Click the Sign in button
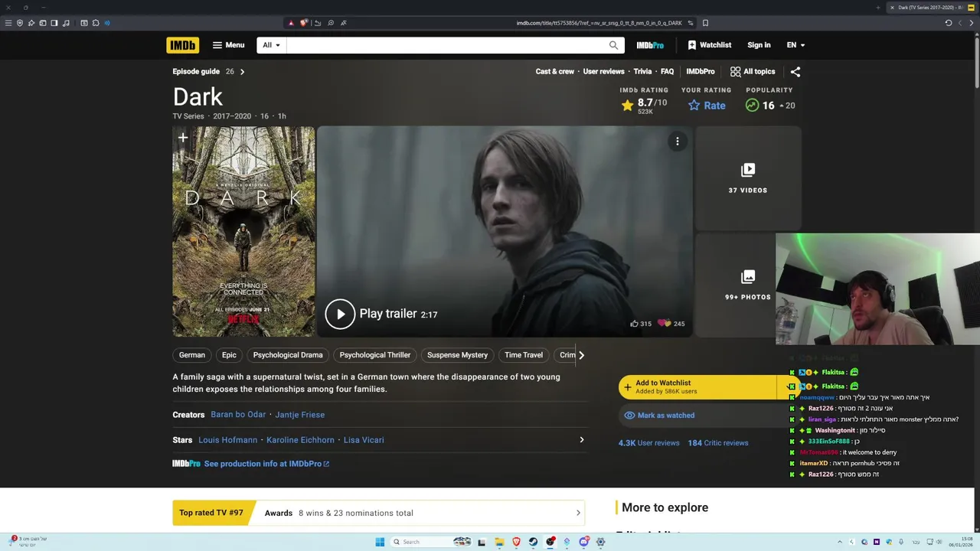The image size is (980, 551). (x=759, y=45)
